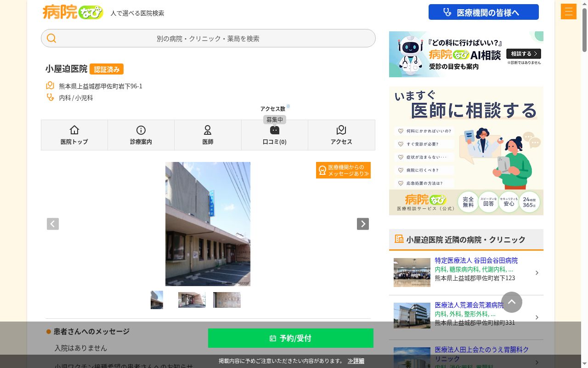Open 医療機関からのメッセージあり orange badge

coord(343,170)
